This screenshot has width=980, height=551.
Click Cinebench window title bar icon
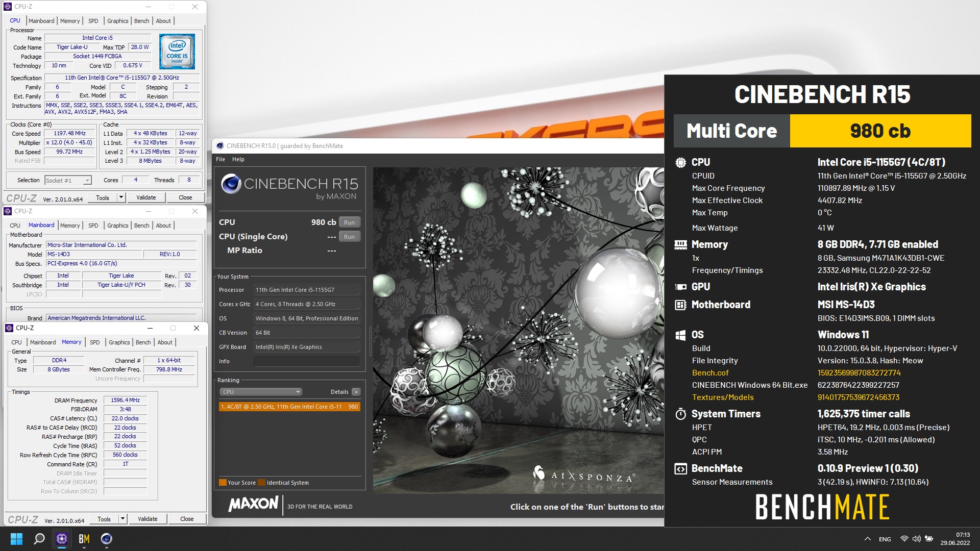tap(220, 146)
